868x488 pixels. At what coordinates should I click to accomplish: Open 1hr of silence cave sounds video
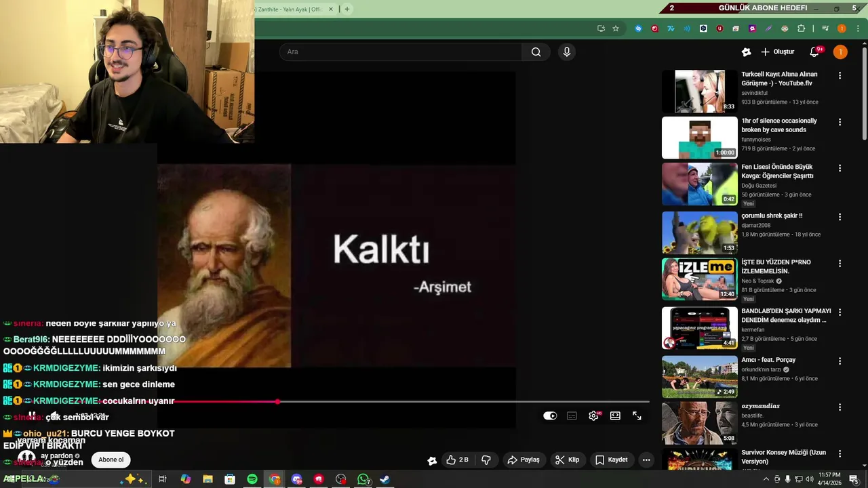[699, 138]
